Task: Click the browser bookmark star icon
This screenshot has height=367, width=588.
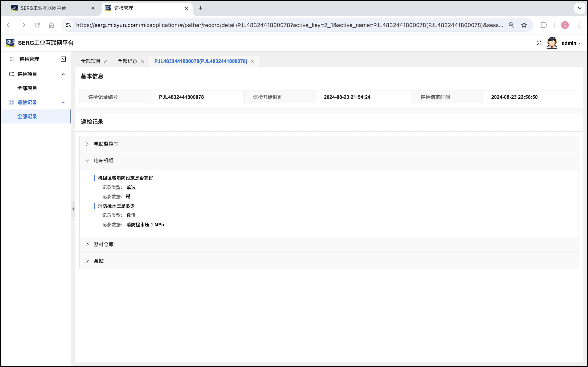Action: [524, 25]
